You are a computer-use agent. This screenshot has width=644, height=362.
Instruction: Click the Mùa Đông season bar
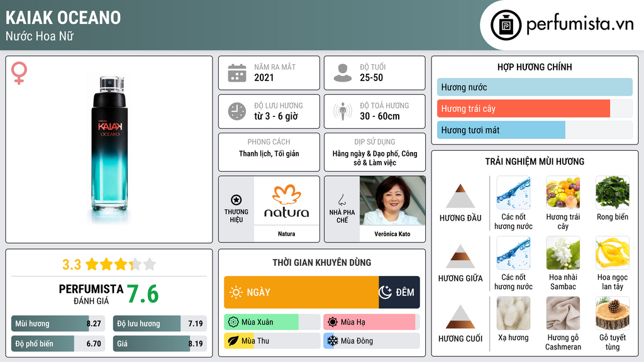[371, 341]
